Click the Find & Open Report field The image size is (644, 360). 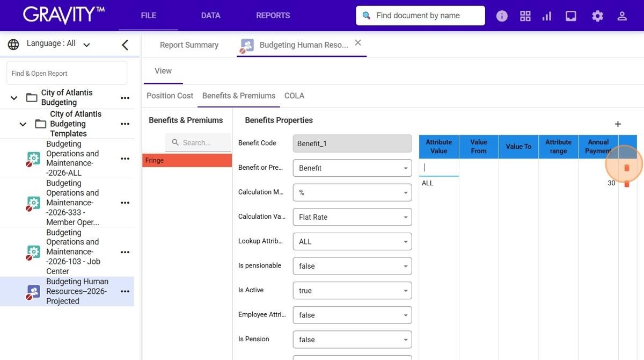(67, 73)
